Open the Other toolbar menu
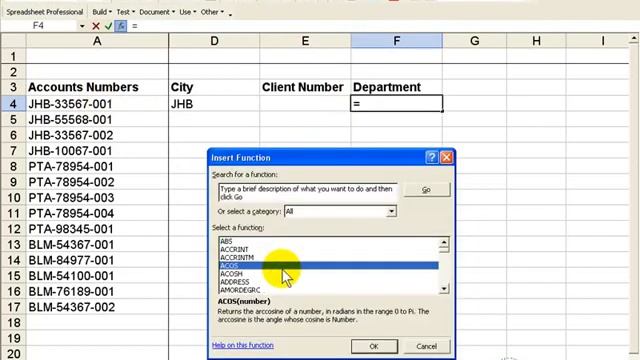Image resolution: width=640 pixels, height=360 pixels. (x=212, y=12)
